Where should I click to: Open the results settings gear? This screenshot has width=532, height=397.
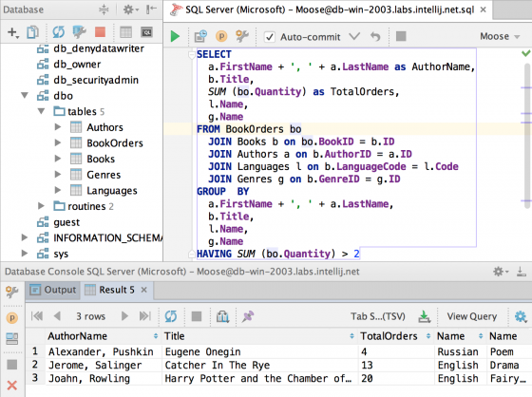point(521,316)
